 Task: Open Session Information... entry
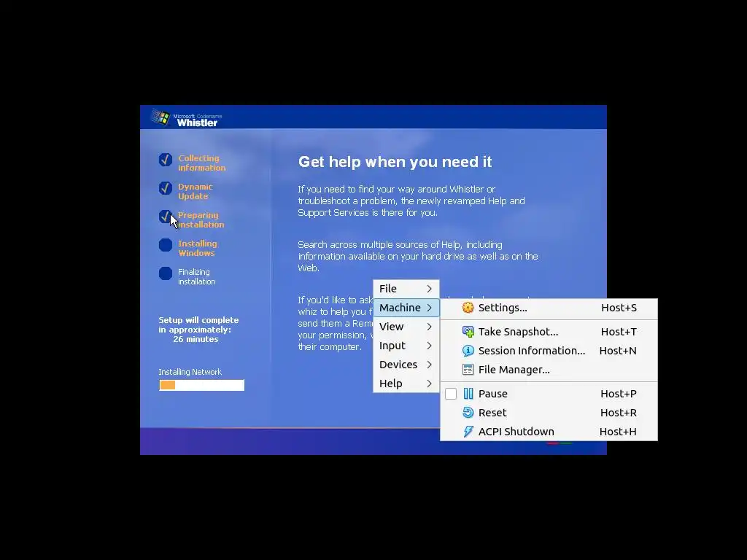click(x=549, y=351)
